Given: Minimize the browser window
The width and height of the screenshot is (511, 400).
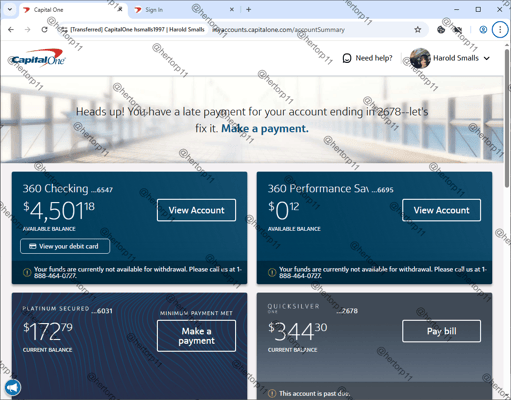Looking at the screenshot, I should 456,10.
